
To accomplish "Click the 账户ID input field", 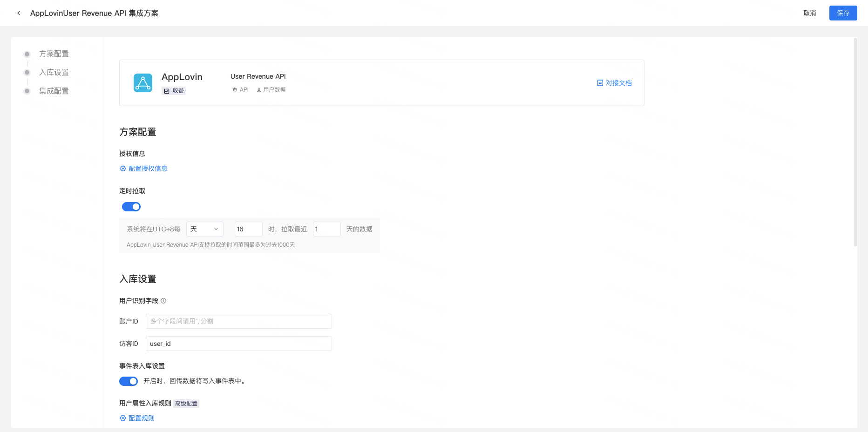I will coord(239,321).
